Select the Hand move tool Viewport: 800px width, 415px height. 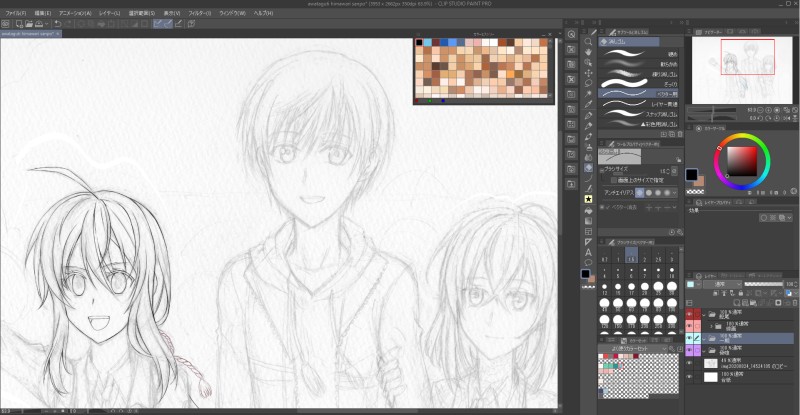click(588, 52)
